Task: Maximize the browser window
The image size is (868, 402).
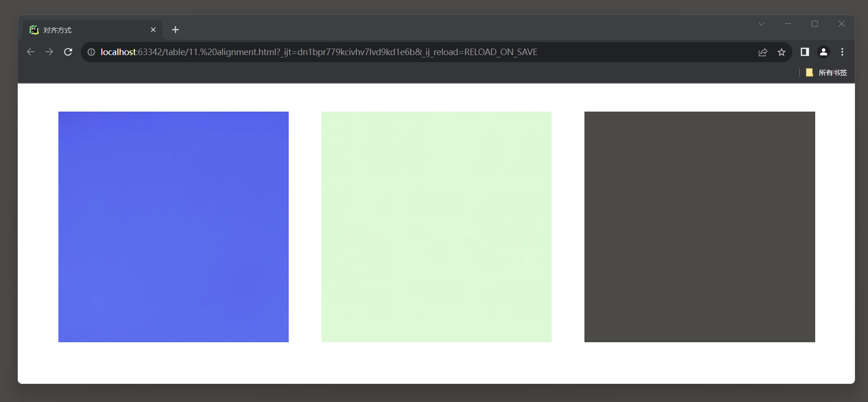Action: 815,24
